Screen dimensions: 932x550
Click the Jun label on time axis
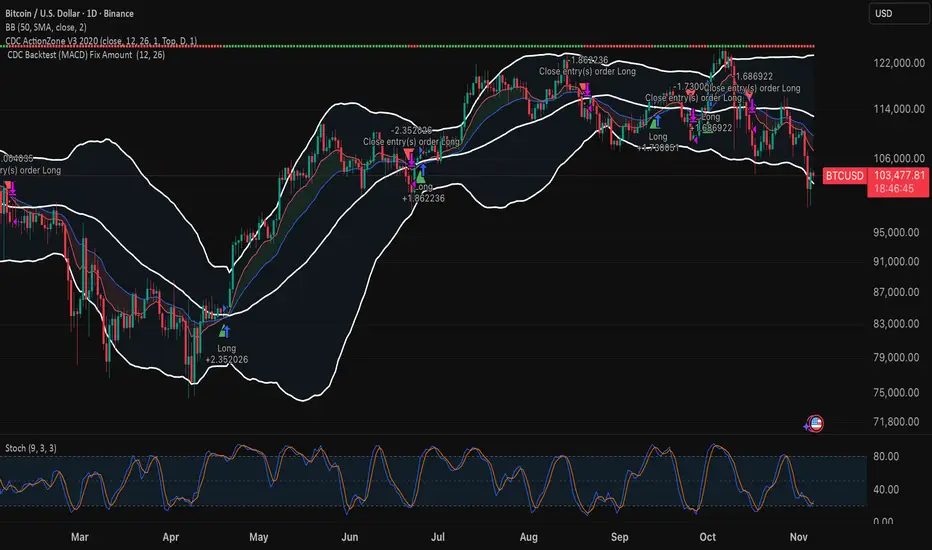(x=350, y=537)
